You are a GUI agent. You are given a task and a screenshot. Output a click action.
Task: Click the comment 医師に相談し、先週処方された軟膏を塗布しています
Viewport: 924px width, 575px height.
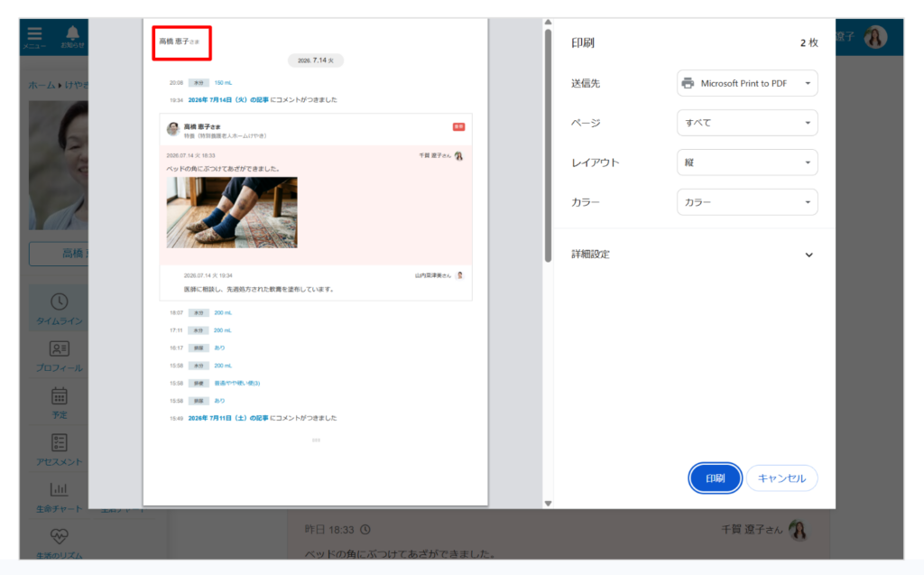pos(259,289)
